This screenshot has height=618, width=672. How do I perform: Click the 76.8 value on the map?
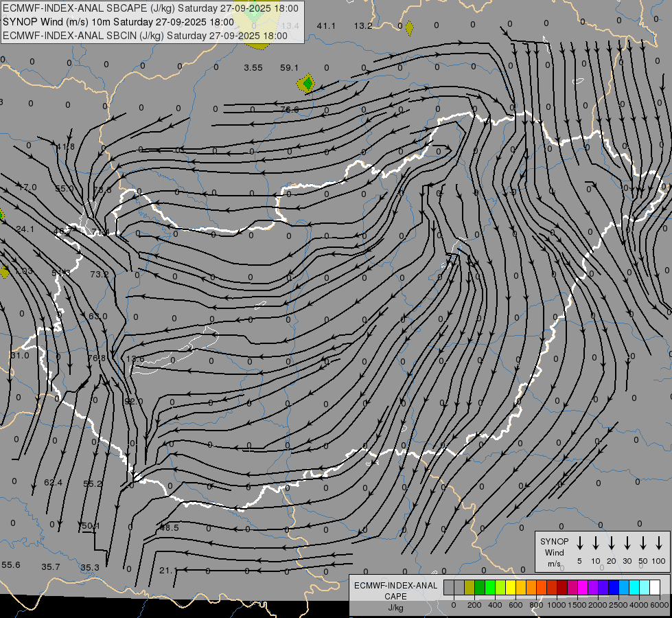pos(96,358)
